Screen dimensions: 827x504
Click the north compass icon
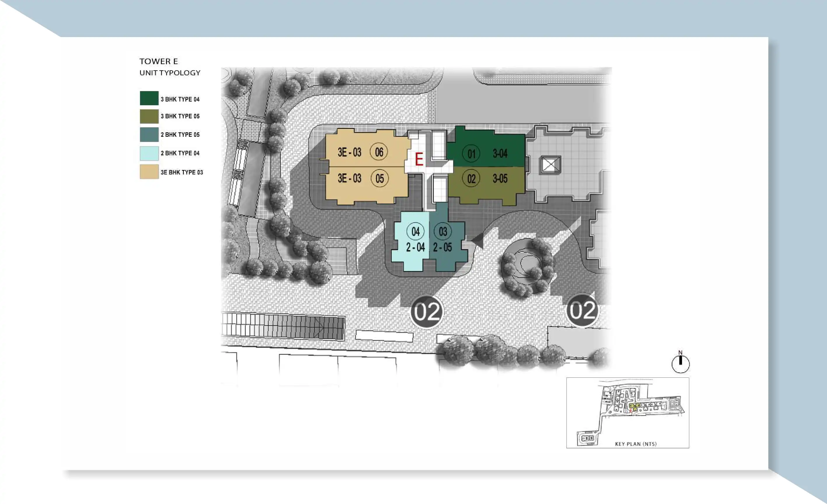pos(680,364)
